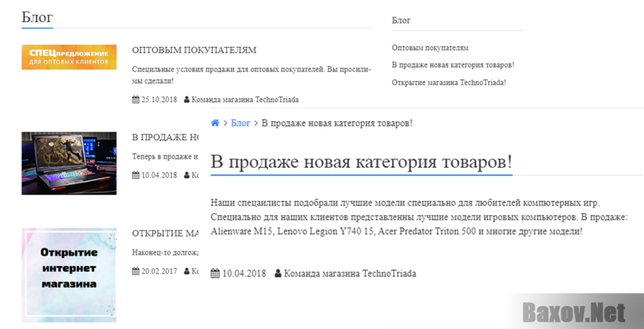Viewport: 644px width, 329px height.
Task: Click first post excerpt Специльные условия продажи
Action: click(x=252, y=75)
